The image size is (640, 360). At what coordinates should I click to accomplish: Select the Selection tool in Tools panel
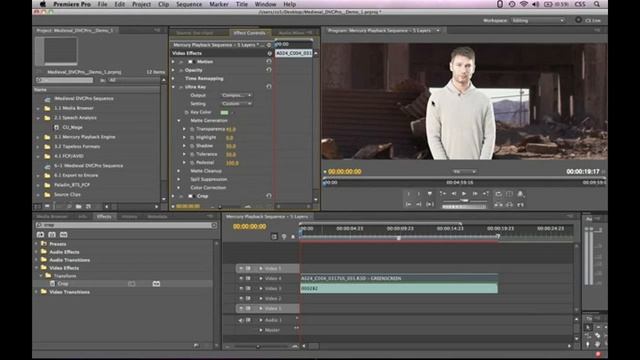coord(588,327)
